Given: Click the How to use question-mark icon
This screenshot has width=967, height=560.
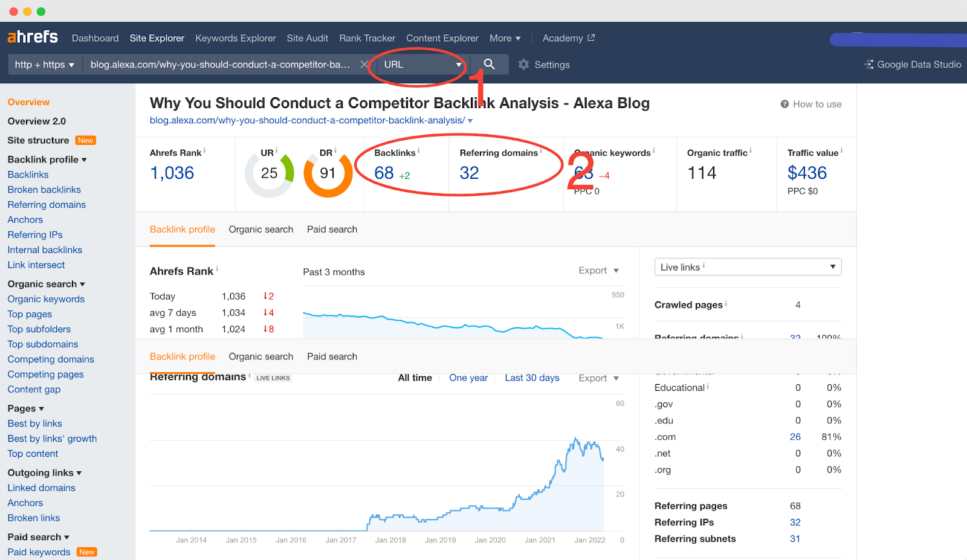Looking at the screenshot, I should point(784,104).
